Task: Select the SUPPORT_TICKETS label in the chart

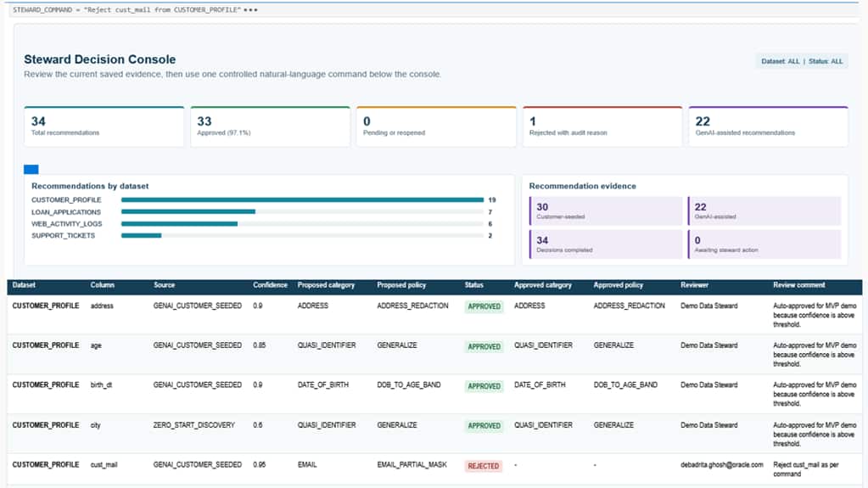Action: 63,235
